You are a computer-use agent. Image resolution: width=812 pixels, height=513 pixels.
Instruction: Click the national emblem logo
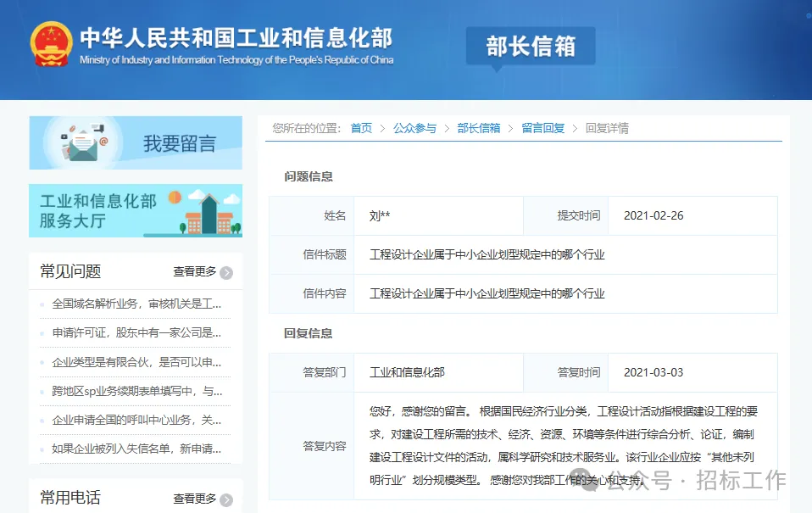[51, 45]
